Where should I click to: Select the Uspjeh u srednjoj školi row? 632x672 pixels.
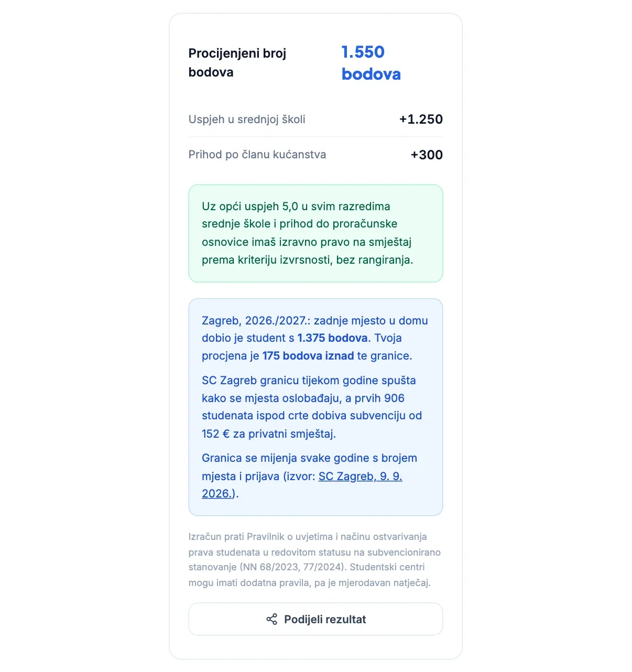(315, 120)
